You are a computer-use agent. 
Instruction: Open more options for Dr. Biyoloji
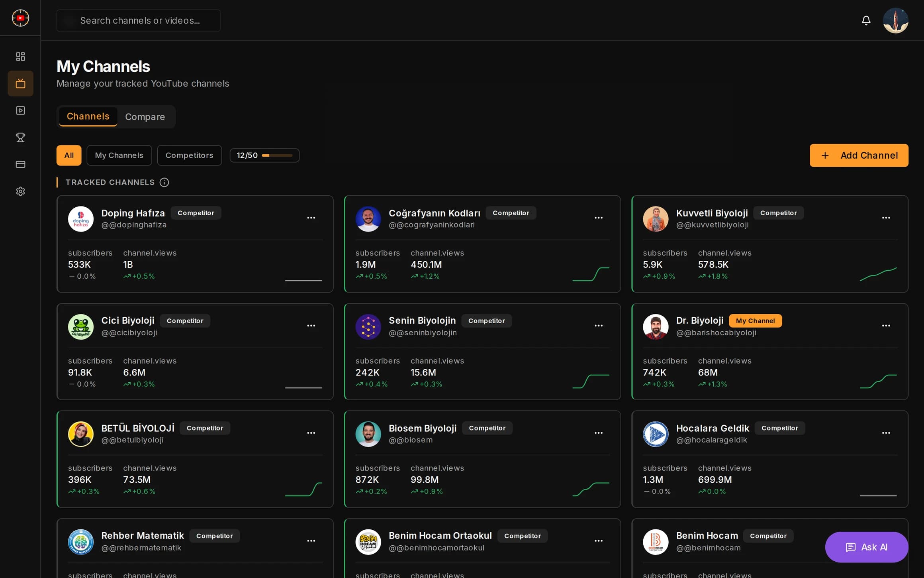pos(886,326)
